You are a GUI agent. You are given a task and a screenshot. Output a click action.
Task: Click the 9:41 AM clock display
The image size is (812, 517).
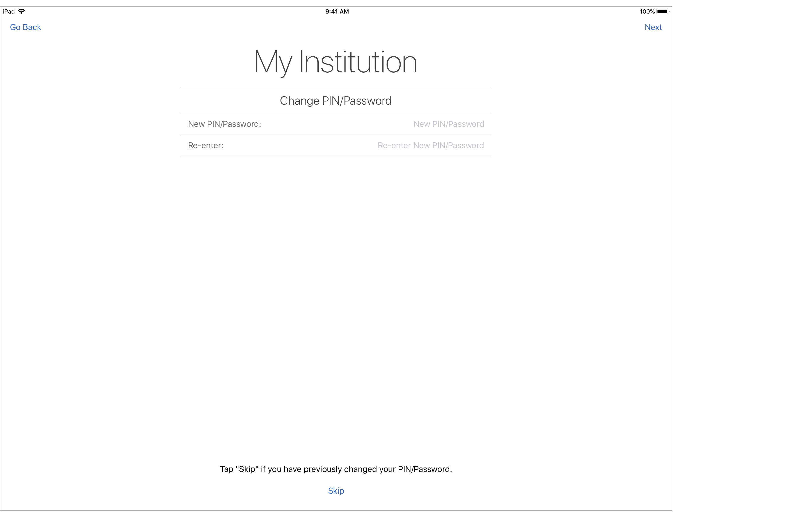tap(337, 11)
